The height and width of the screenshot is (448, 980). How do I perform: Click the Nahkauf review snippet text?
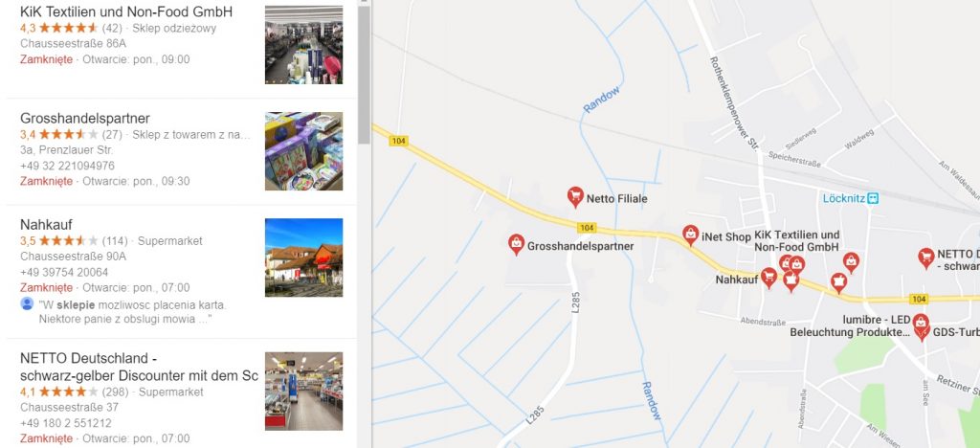click(132, 312)
